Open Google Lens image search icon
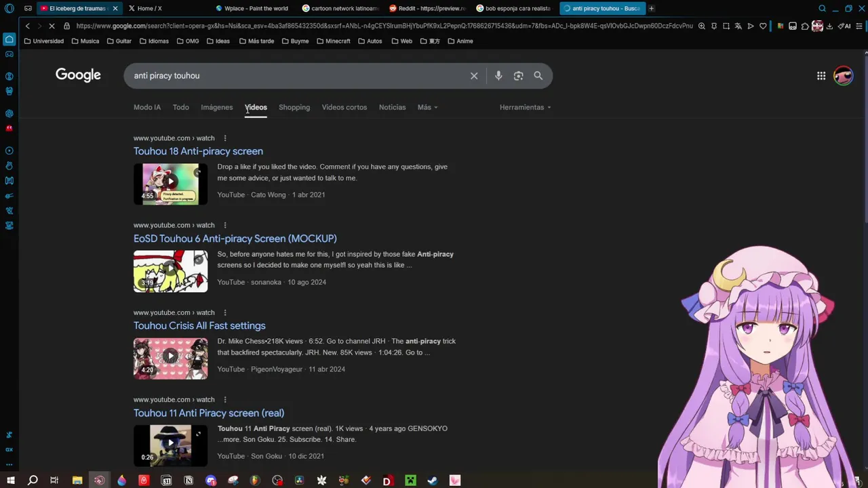Viewport: 868px width, 488px height. (518, 76)
